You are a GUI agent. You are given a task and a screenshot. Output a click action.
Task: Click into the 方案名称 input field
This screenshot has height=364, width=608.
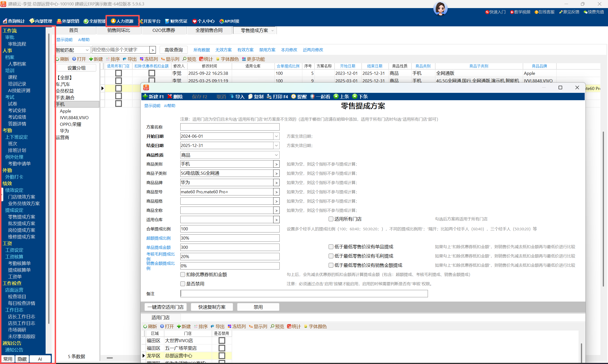pos(230,127)
